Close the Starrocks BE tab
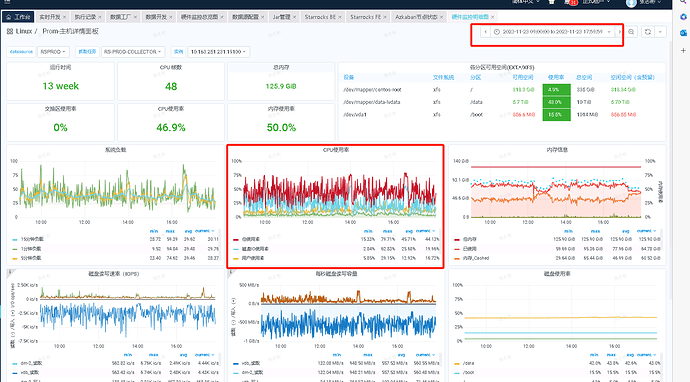The height and width of the screenshot is (382, 690). tap(340, 17)
